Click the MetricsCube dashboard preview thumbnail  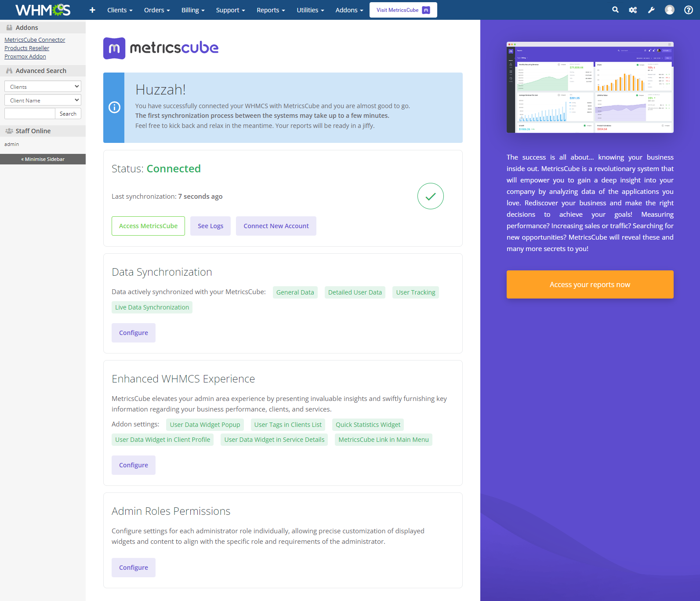(590, 87)
